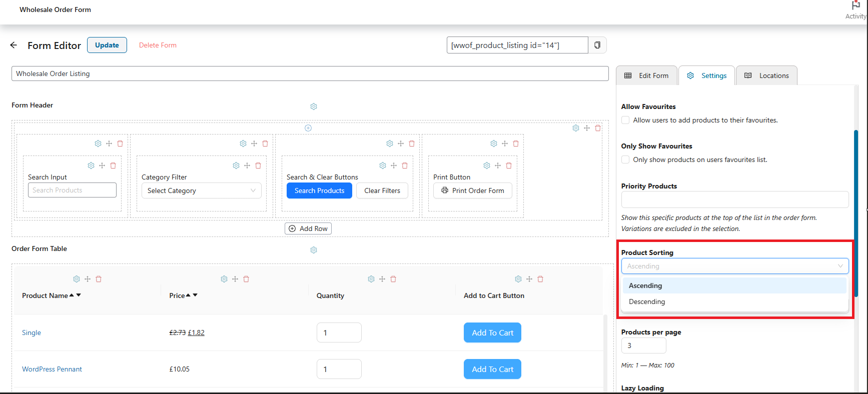868x394 pixels.
Task: Click the Search Input element move handle
Action: point(102,165)
